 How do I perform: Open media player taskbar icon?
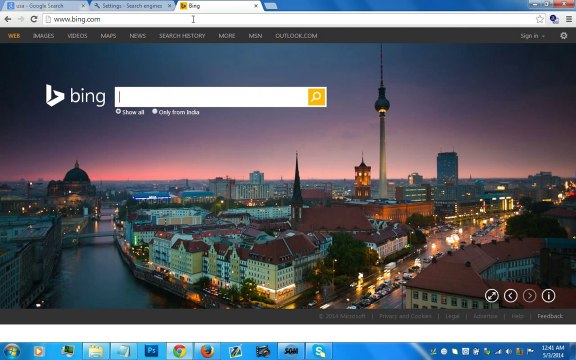pos(39,351)
